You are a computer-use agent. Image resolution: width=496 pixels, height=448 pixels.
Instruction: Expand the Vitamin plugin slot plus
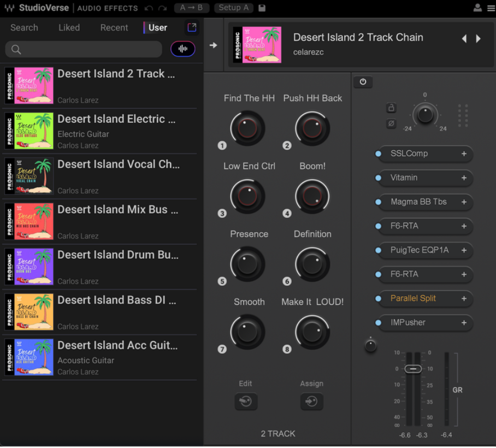coord(464,178)
